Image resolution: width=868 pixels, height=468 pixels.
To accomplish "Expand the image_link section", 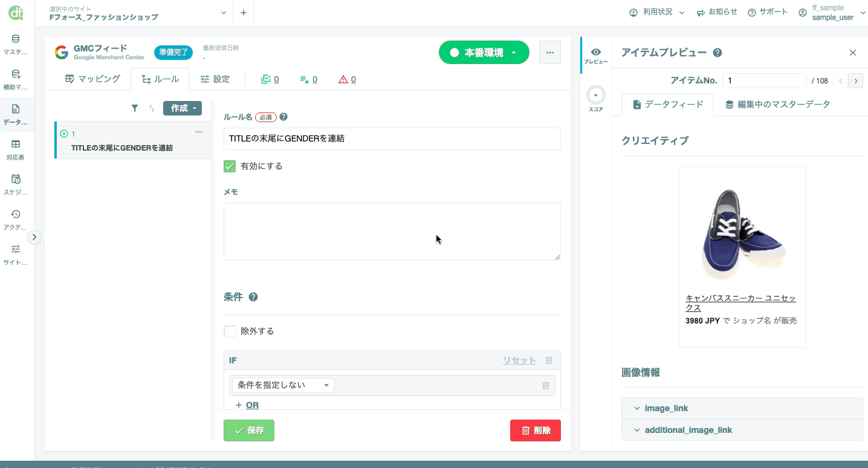I will (742, 408).
